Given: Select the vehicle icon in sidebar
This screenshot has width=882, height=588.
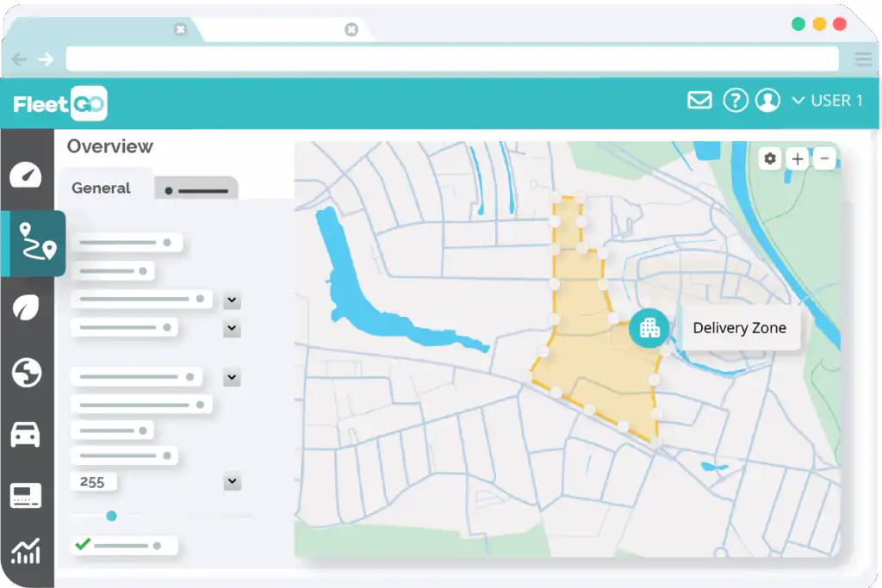Looking at the screenshot, I should 27,436.
